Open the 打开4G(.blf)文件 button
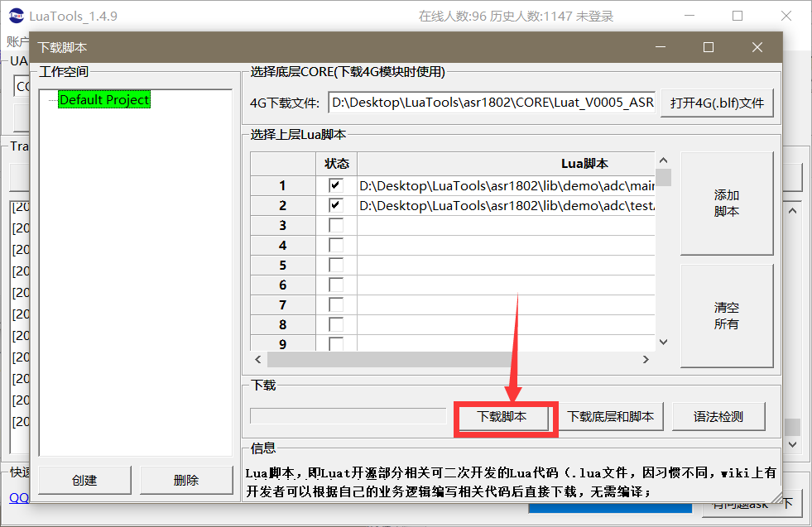812x527 pixels. coord(718,103)
